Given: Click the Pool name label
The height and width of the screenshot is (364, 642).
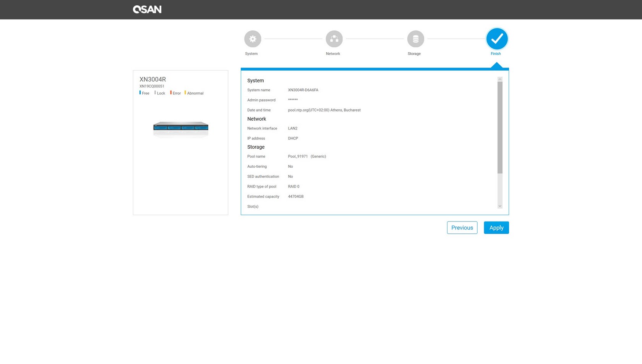Looking at the screenshot, I should [256, 157].
